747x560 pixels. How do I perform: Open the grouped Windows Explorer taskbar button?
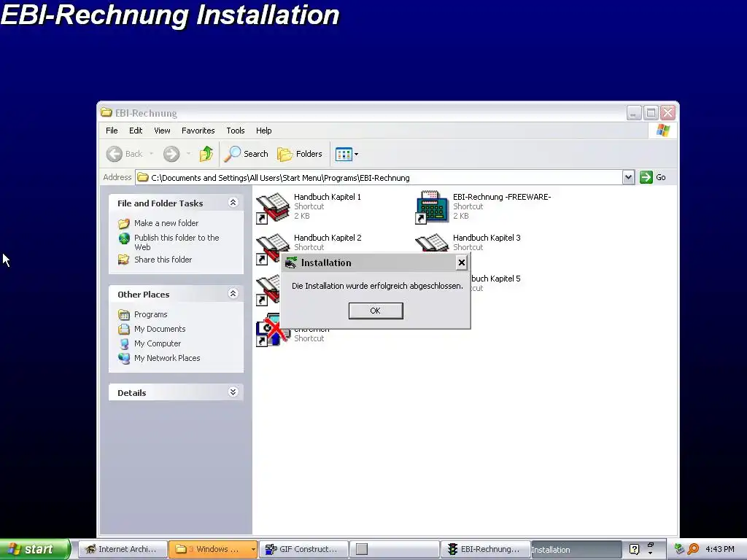coord(213,549)
